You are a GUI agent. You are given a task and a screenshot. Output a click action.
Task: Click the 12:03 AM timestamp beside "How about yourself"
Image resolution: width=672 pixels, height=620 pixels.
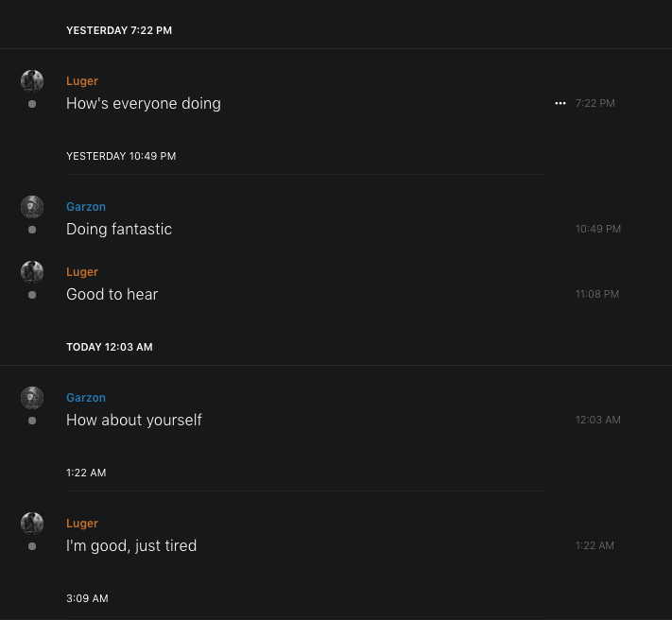point(598,420)
